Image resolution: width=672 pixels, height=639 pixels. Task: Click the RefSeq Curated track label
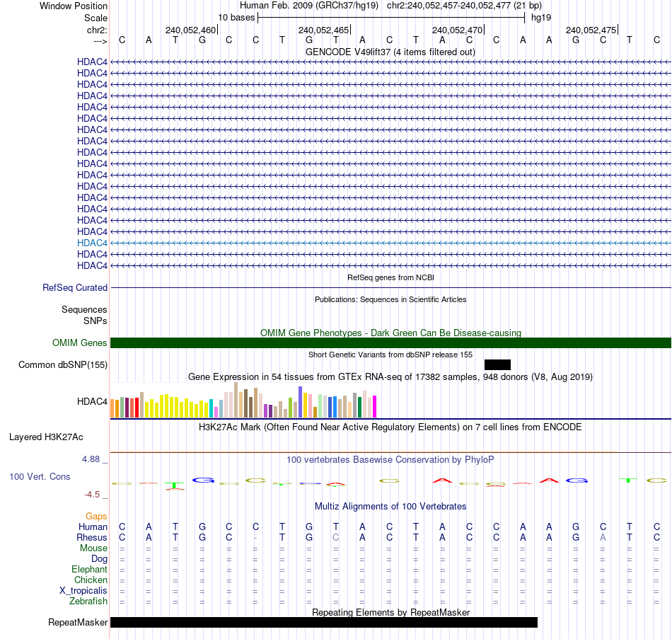coord(75,287)
